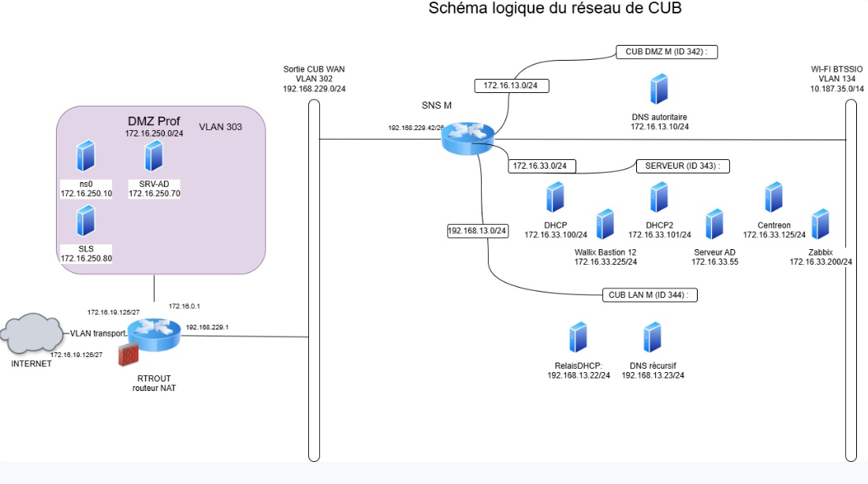
Task: Click the SERVEUR (ID 343) label box
Action: (x=683, y=166)
